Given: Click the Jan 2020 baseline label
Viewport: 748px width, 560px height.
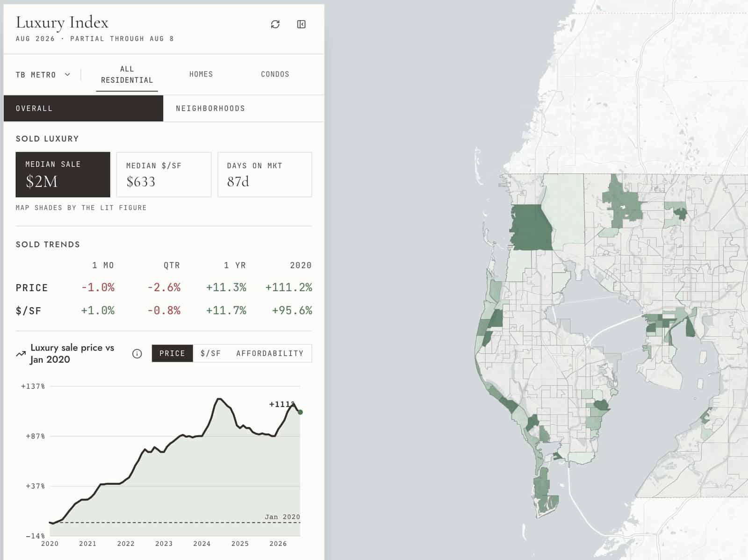Looking at the screenshot, I should (x=282, y=517).
